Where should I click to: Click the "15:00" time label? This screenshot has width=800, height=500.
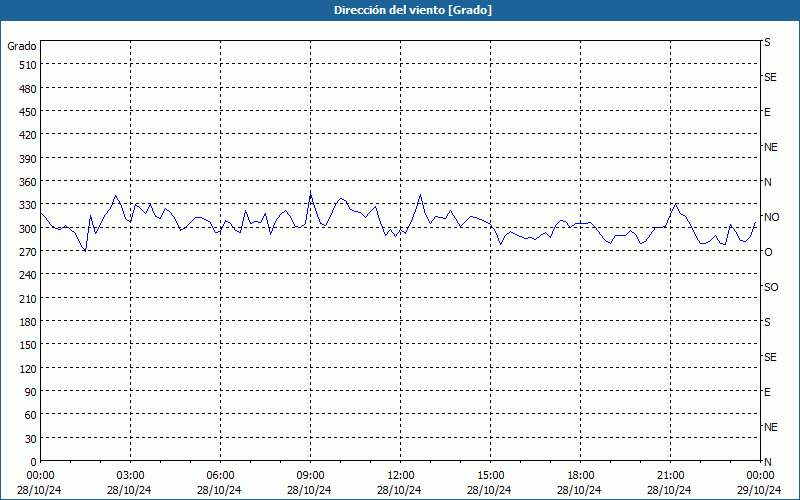(x=490, y=476)
